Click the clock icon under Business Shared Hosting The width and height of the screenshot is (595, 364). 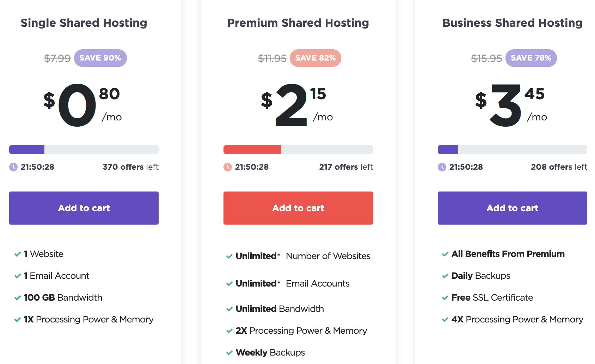[442, 167]
